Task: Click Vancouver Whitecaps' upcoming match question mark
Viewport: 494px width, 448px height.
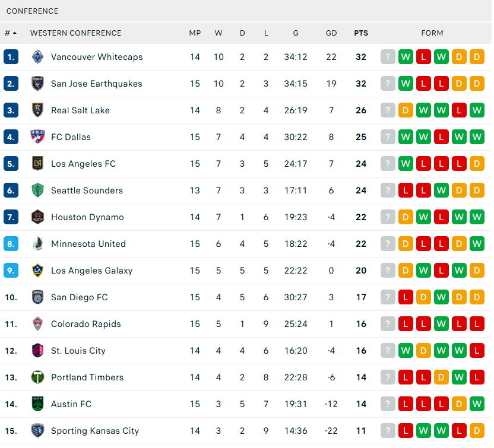Action: [388, 57]
